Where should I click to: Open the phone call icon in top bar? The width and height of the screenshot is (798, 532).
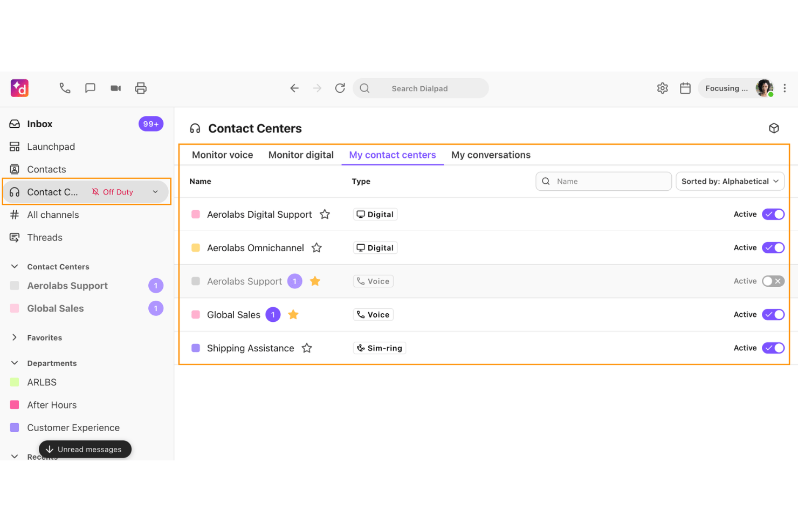tap(65, 88)
